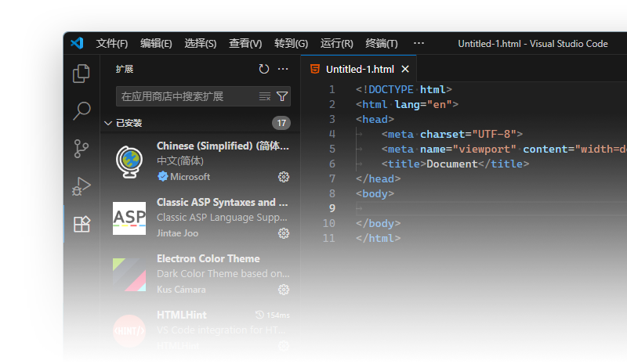Open the Source Control view
This screenshot has width=627, height=364.
(82, 149)
